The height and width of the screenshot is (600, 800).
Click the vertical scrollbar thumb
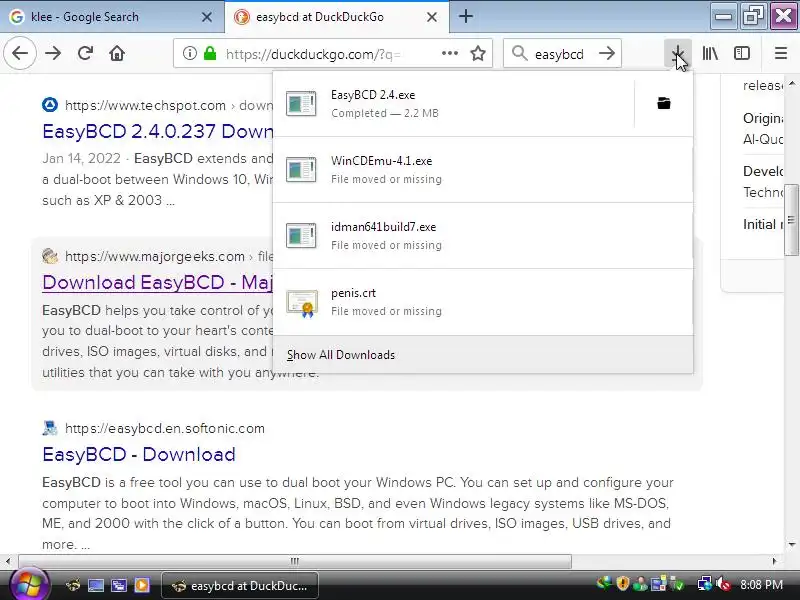[791, 220]
